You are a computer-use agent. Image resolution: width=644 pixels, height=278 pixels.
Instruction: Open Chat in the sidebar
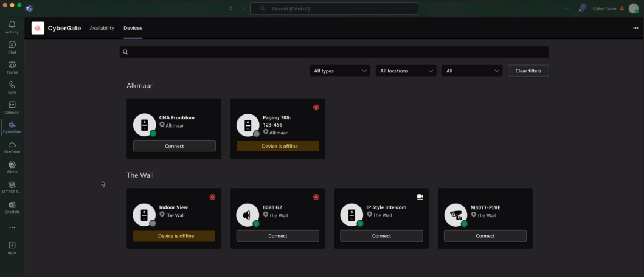coord(12,47)
